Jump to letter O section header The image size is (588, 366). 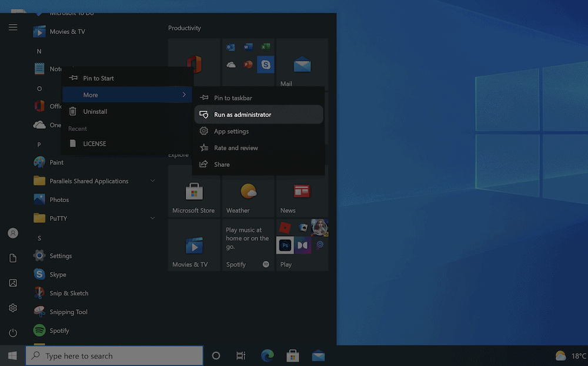coord(39,89)
